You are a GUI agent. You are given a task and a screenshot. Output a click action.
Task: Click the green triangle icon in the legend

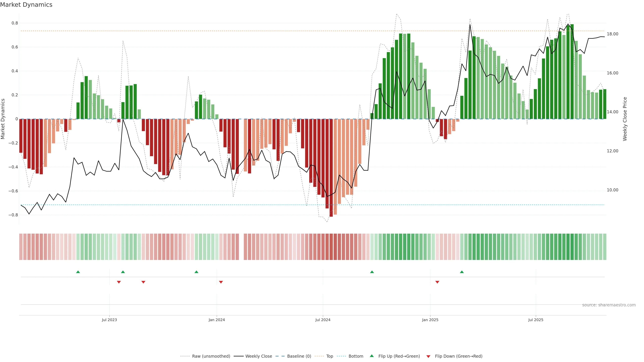coord(372,356)
